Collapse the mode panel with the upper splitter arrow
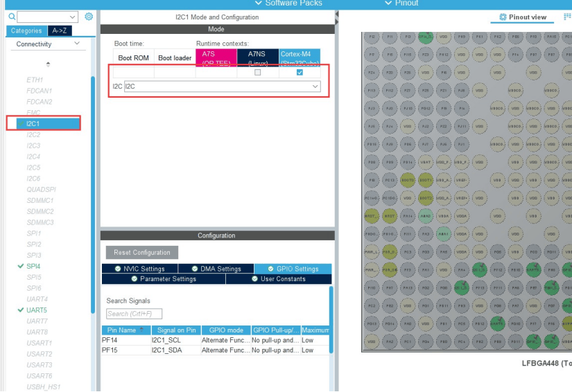572x392 pixels. [337, 15]
